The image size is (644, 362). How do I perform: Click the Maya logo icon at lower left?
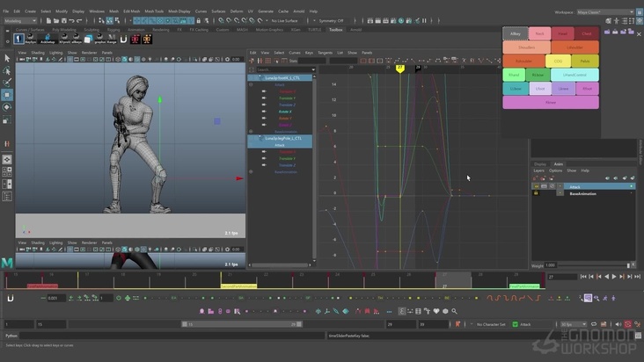click(x=7, y=264)
